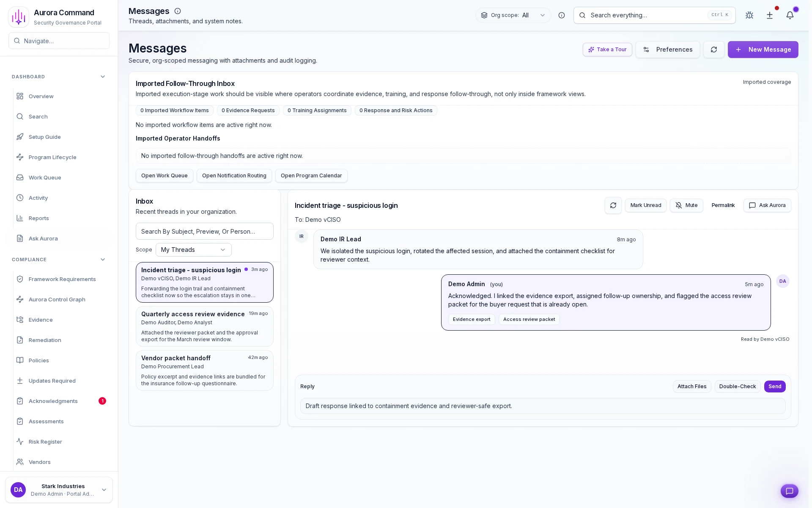Click the refresh icon next to Preferences
812x508 pixels.
tap(714, 50)
